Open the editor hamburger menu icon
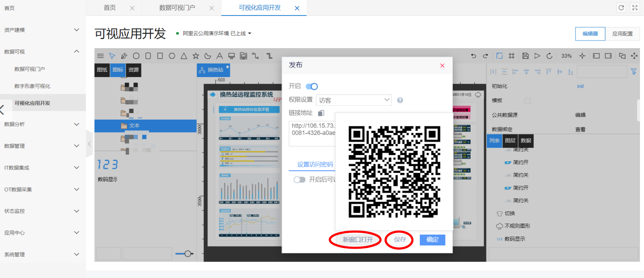 pyautogui.click(x=100, y=56)
